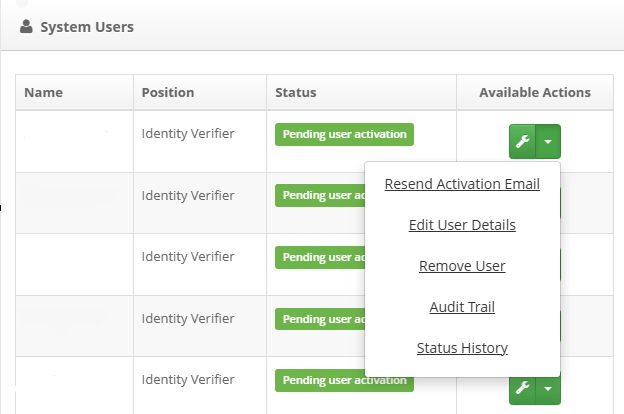Click the Available Actions column header

coord(535,93)
